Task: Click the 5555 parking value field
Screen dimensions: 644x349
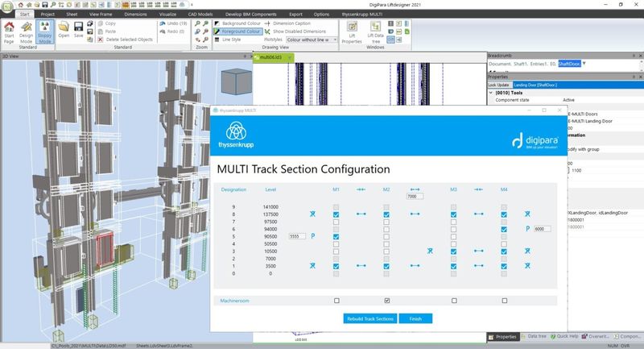Action: [297, 236]
